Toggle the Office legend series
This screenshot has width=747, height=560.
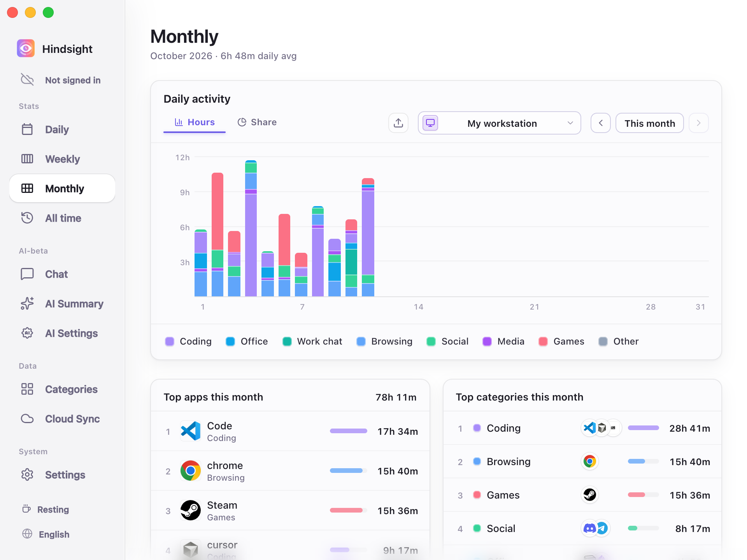click(247, 341)
